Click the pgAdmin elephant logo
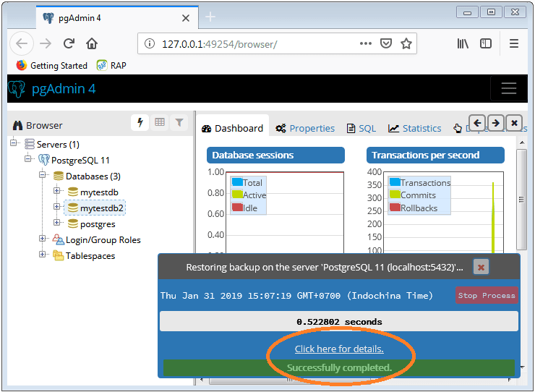Image resolution: width=535 pixels, height=392 pixels. 17,89
